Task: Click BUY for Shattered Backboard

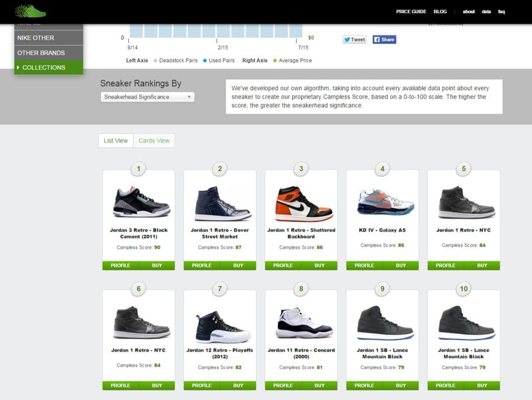Action: coord(319,266)
